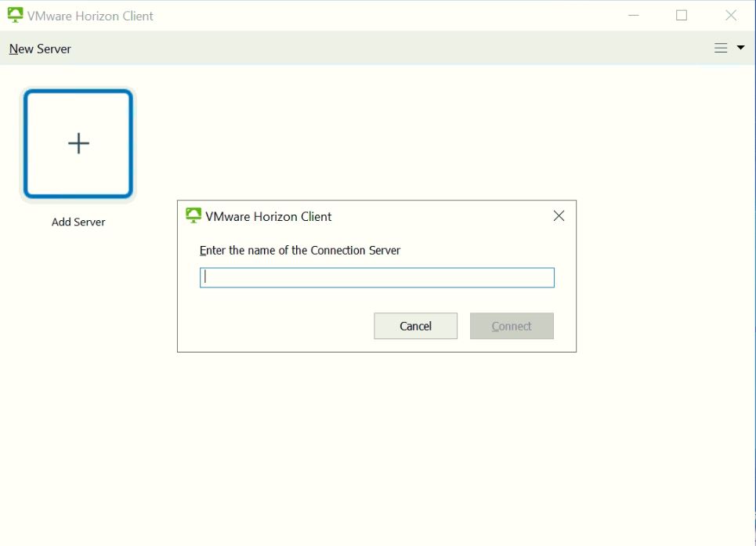Viewport: 756px width, 546px height.
Task: Cancel the Connection Server dialog
Action: [x=415, y=326]
